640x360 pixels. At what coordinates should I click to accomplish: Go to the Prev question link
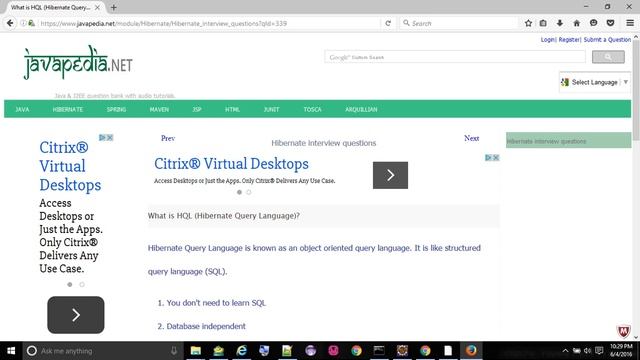[x=168, y=138]
